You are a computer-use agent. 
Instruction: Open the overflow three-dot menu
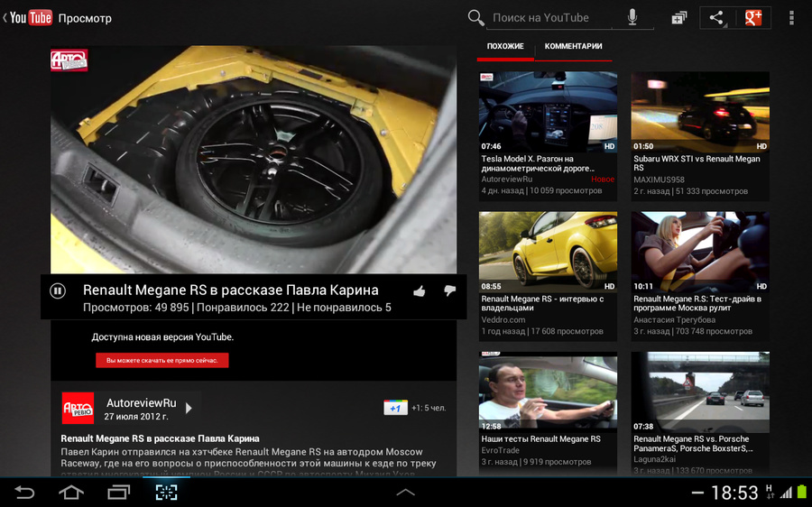(x=790, y=18)
